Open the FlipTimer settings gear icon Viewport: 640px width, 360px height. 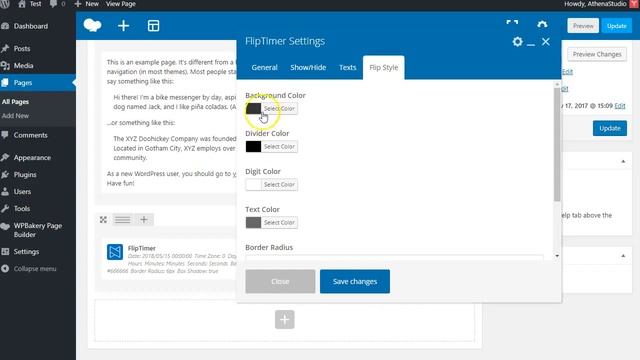pos(517,42)
